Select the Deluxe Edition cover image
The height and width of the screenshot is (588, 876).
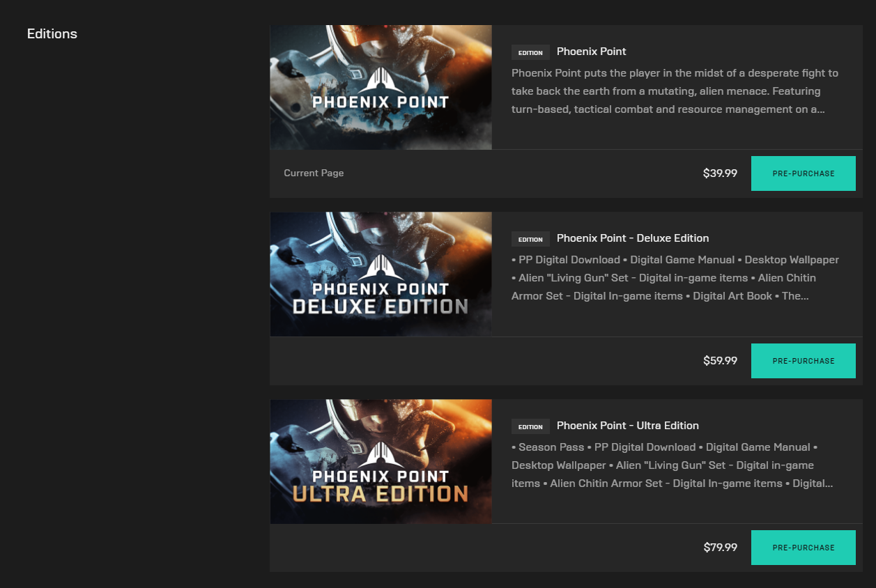coord(381,274)
